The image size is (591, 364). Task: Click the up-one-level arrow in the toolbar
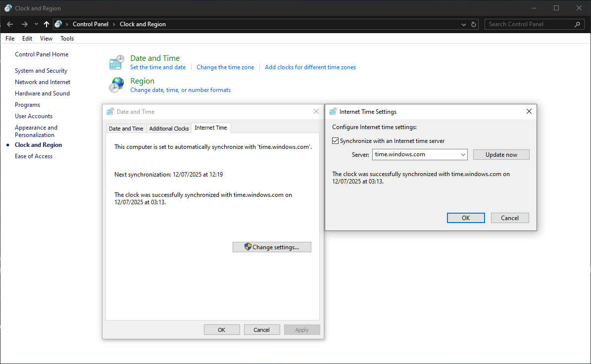click(x=46, y=24)
